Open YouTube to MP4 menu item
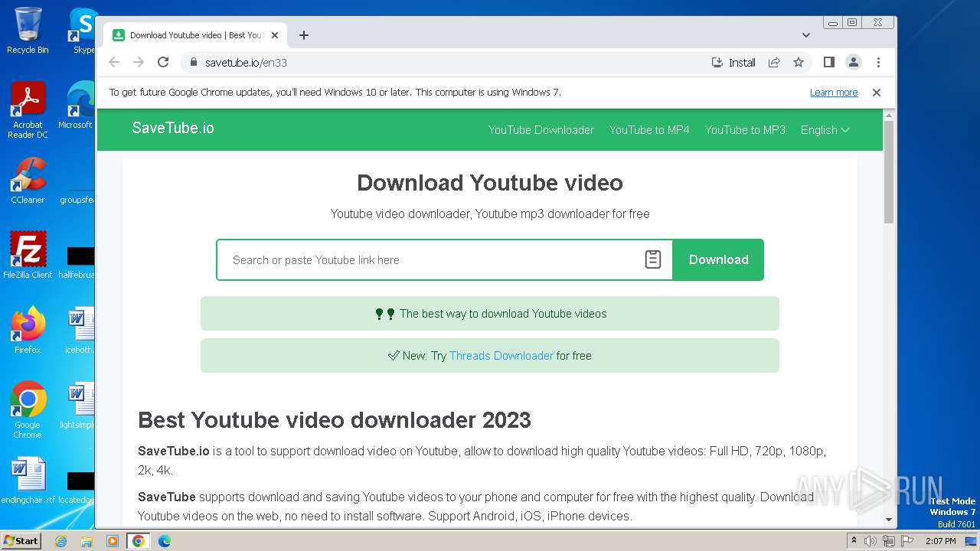980x551 pixels. [x=649, y=130]
